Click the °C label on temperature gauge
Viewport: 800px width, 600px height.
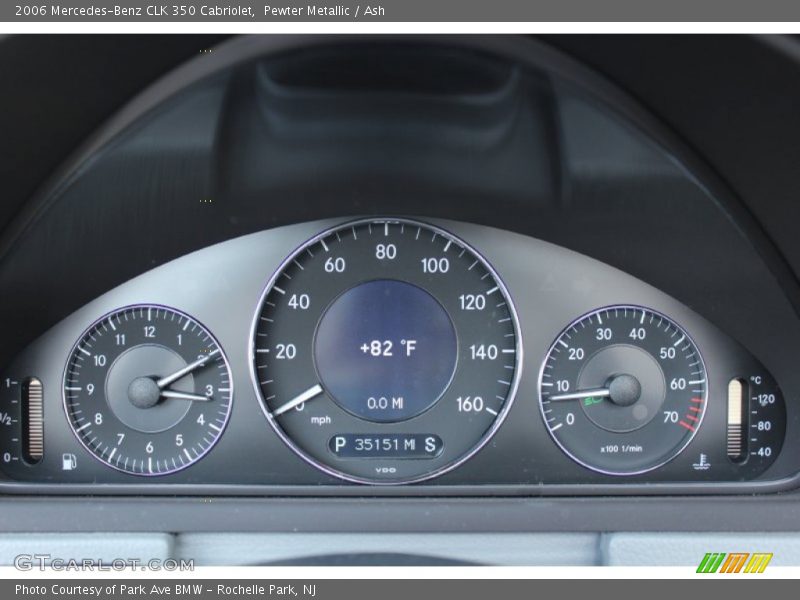(756, 380)
